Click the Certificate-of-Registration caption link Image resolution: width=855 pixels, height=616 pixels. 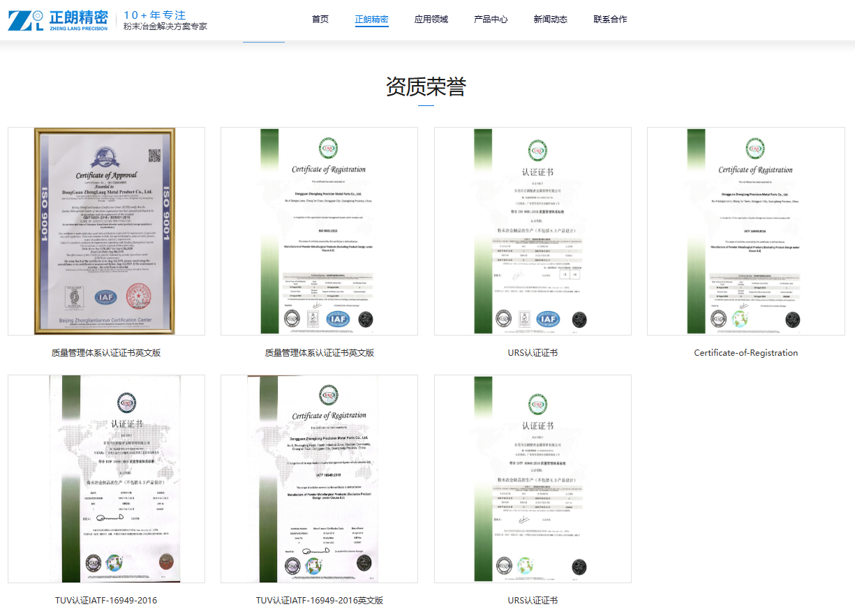(x=745, y=353)
